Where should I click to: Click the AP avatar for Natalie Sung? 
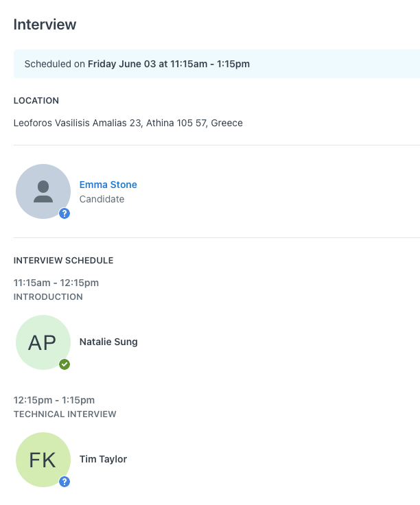click(x=43, y=342)
